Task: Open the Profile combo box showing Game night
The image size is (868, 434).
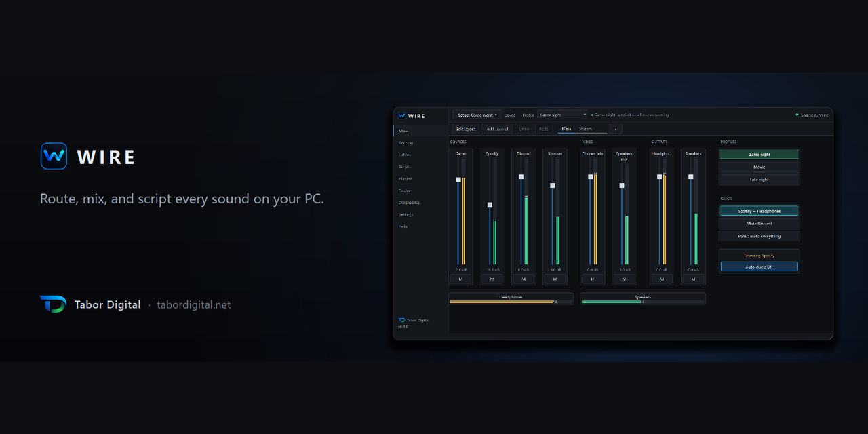Action: click(x=563, y=115)
